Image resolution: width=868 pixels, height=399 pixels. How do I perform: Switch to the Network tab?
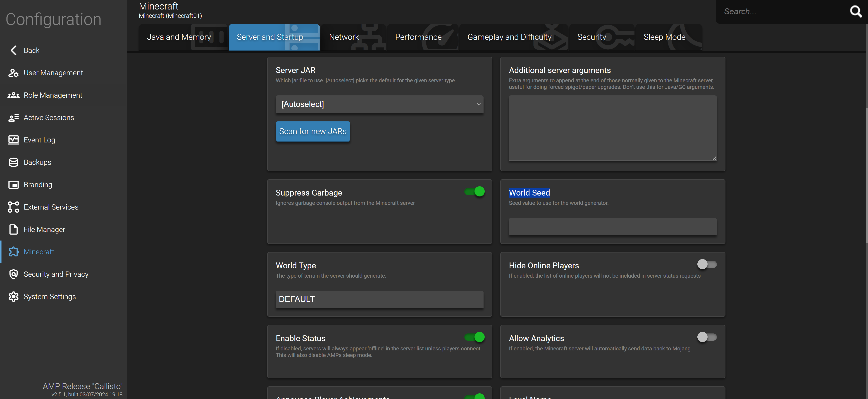[353, 37]
